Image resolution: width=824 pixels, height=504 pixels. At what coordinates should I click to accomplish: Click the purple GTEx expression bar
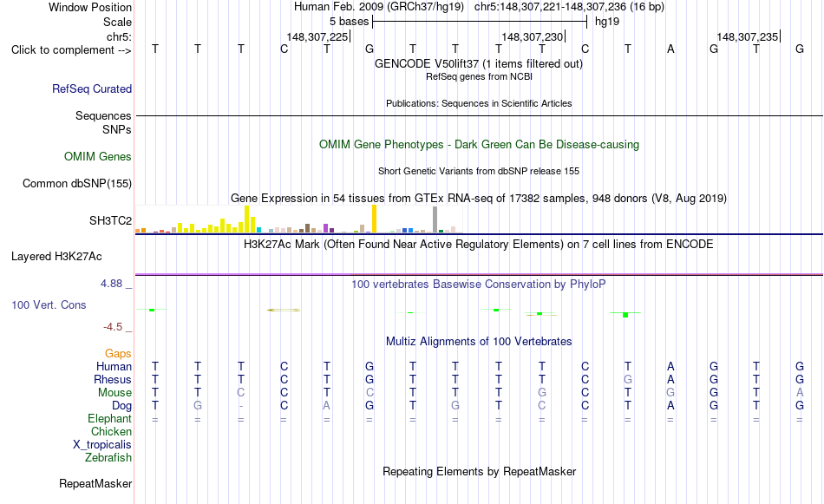tap(326, 228)
